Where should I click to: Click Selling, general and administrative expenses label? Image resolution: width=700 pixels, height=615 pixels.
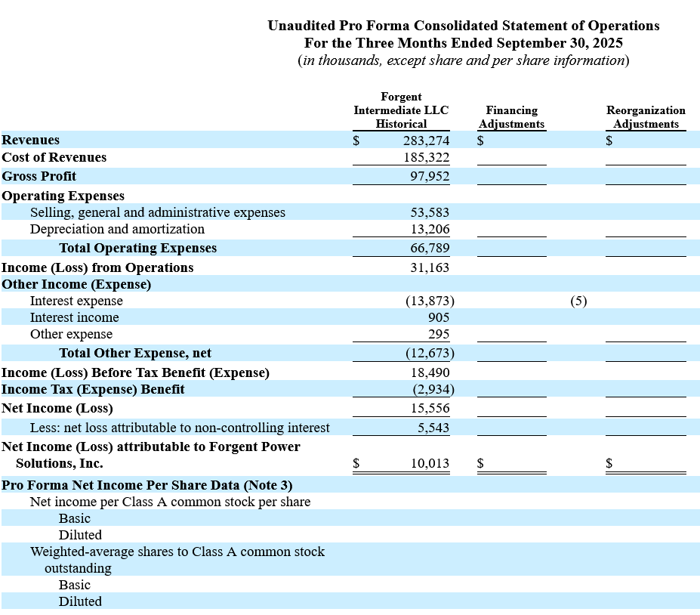pyautogui.click(x=158, y=212)
